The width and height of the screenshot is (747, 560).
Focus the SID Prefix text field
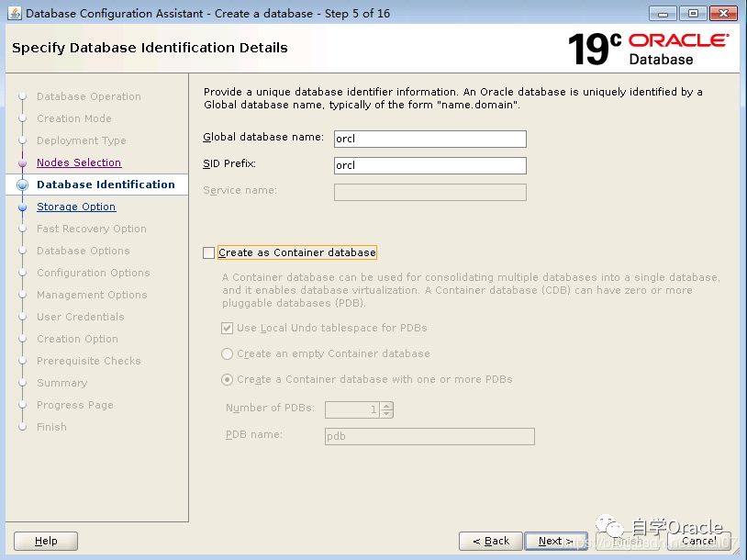coord(429,165)
